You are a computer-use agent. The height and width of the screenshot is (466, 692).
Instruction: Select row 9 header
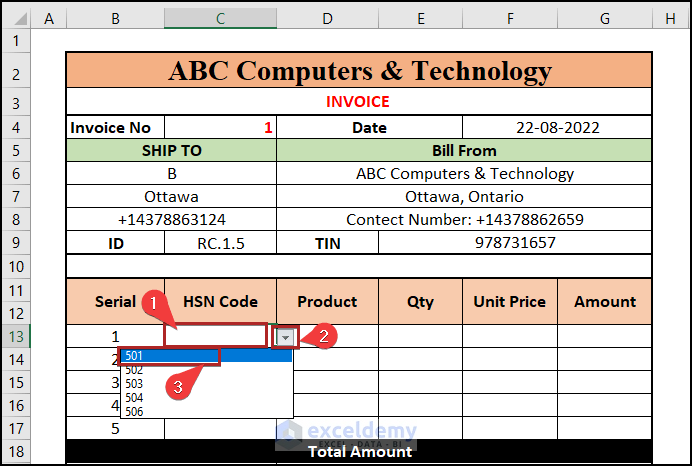pyautogui.click(x=16, y=243)
